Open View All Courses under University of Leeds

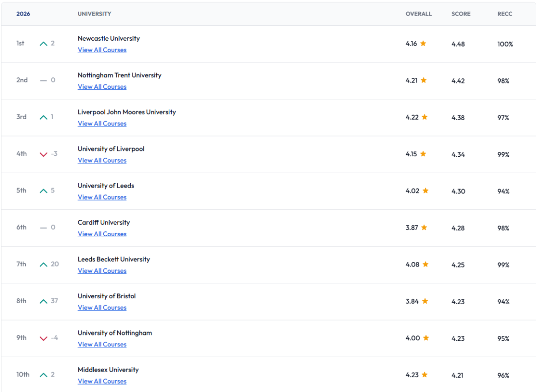click(x=102, y=197)
